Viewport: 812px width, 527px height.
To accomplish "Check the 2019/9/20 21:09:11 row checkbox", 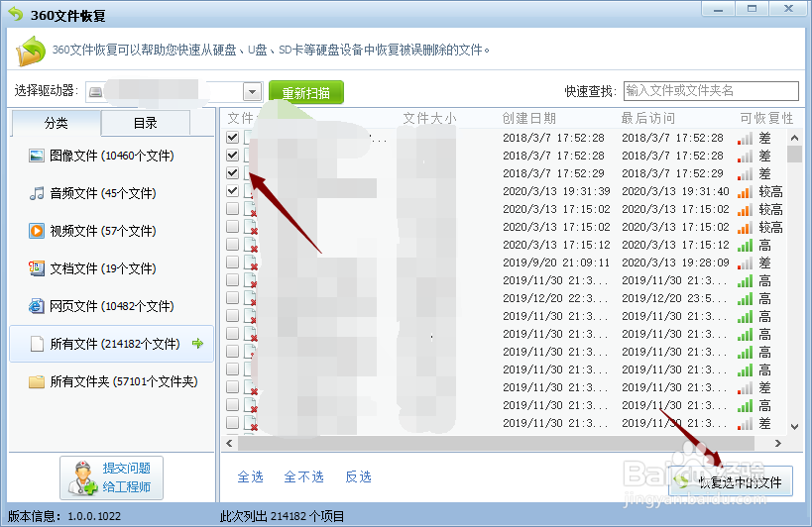I will (233, 263).
